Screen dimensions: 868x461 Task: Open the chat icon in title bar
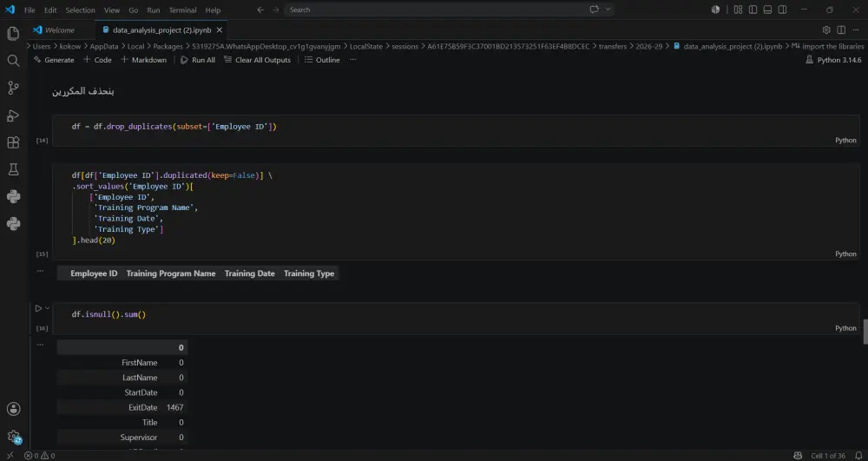click(x=595, y=10)
